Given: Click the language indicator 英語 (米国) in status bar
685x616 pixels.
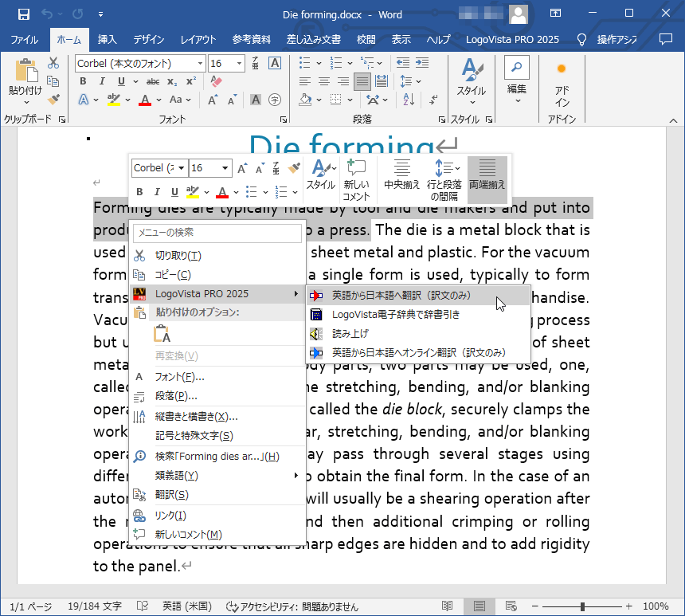Looking at the screenshot, I should pos(187,606).
